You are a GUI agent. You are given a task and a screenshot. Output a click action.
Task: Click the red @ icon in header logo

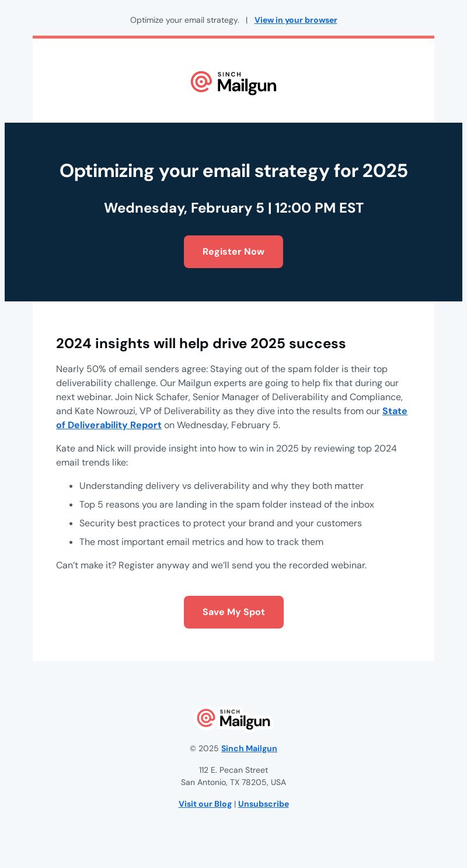(x=201, y=82)
